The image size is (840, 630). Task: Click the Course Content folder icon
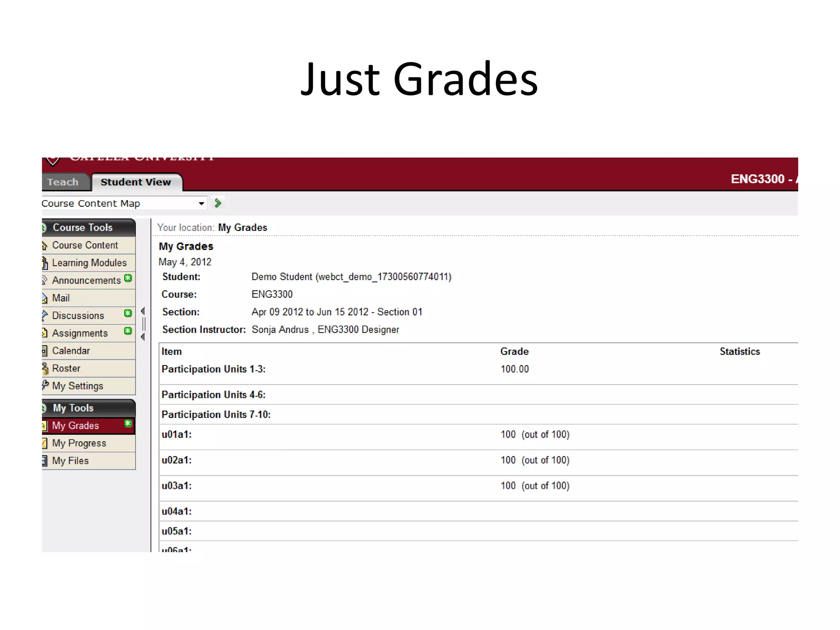[45, 246]
